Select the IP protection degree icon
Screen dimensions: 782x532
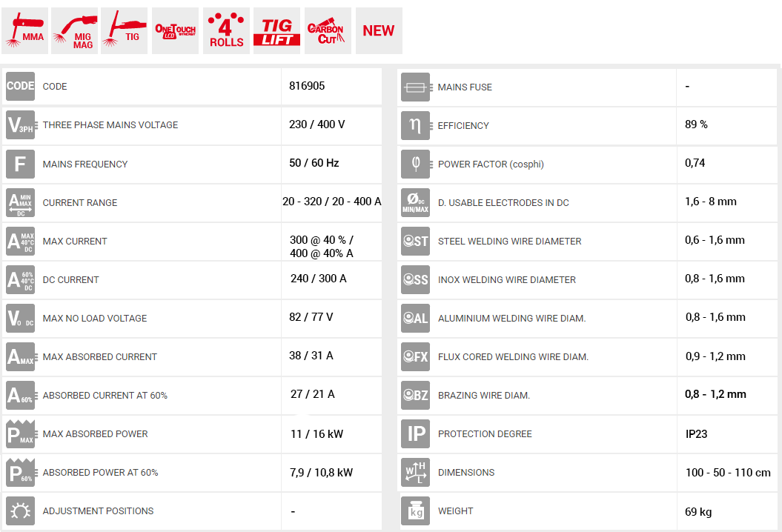tap(415, 434)
